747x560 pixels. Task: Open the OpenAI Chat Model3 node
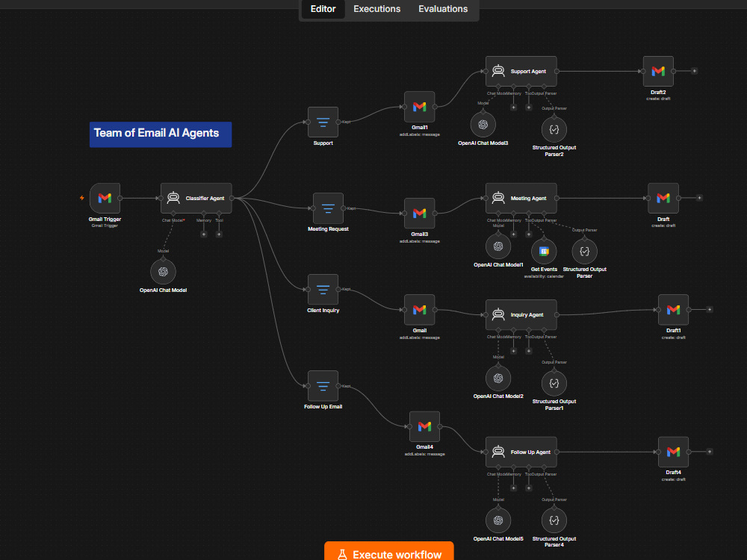click(x=483, y=125)
